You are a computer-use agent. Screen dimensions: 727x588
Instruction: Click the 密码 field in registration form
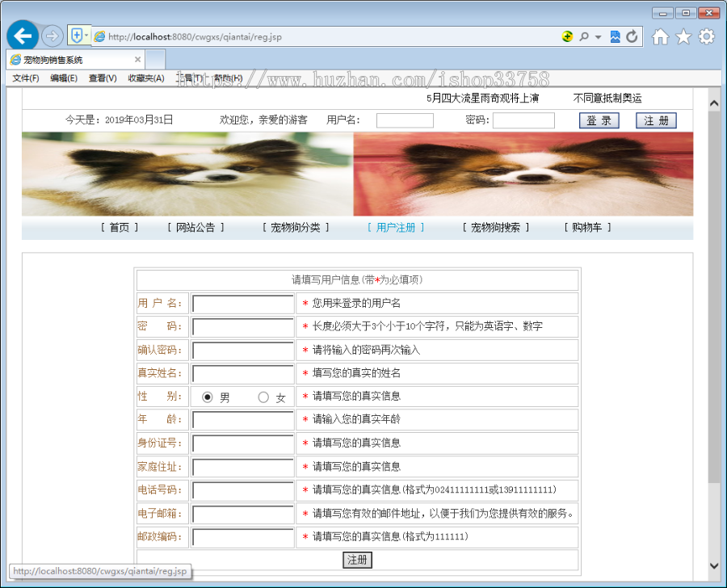(x=243, y=326)
